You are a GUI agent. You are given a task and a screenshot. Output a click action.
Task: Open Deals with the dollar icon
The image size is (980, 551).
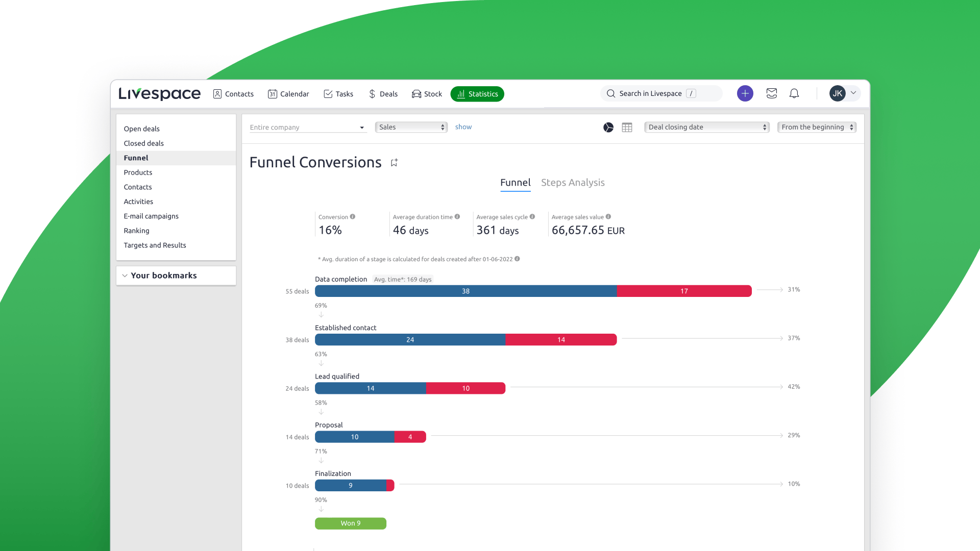click(382, 94)
